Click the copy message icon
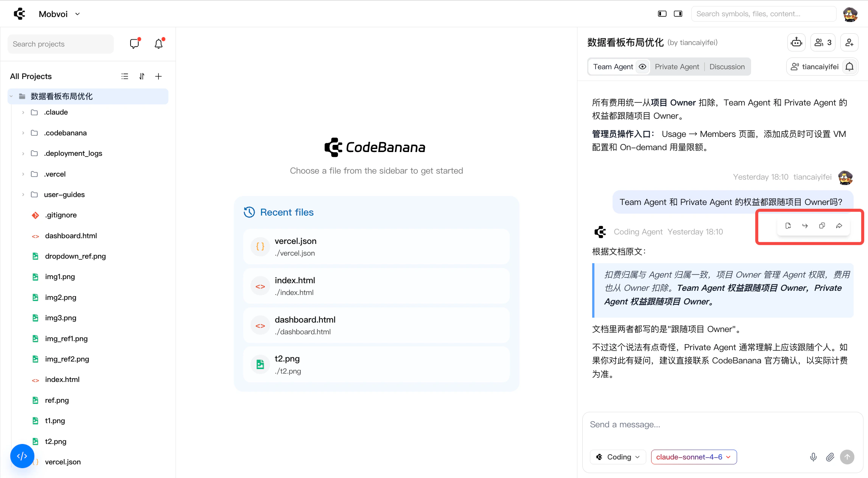Image resolution: width=868 pixels, height=478 pixels. (822, 226)
